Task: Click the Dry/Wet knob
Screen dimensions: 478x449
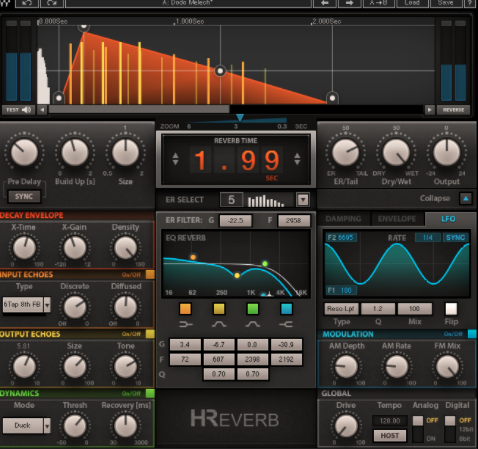Action: click(x=396, y=152)
